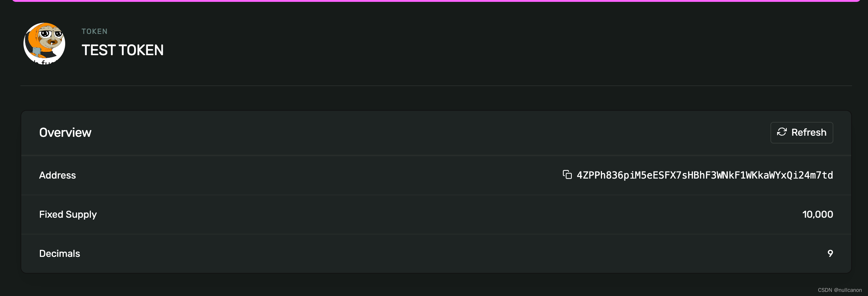Screen dimensions: 868x296
Task: Click the small TOKEN label above title
Action: point(95,31)
